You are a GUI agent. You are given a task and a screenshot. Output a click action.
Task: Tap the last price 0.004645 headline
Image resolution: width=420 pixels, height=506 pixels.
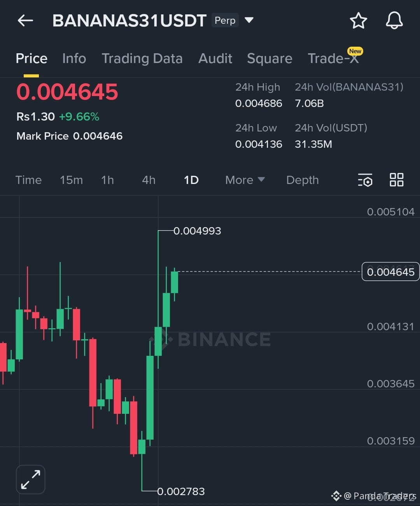coord(67,92)
